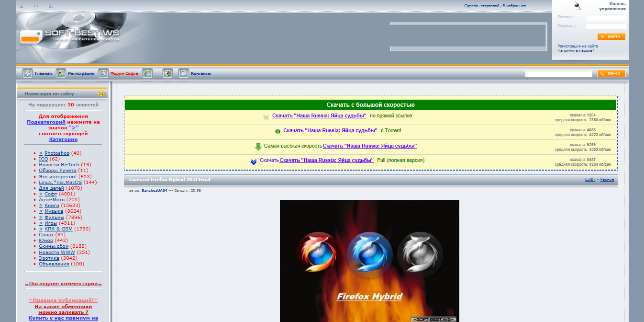
Task: Open the Юмор category
Action: [46, 241]
